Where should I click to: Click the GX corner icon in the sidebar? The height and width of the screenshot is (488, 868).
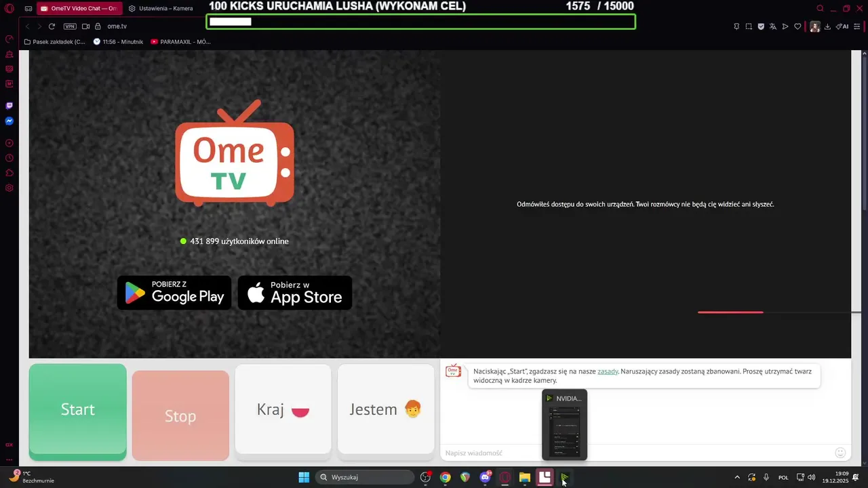[9, 445]
